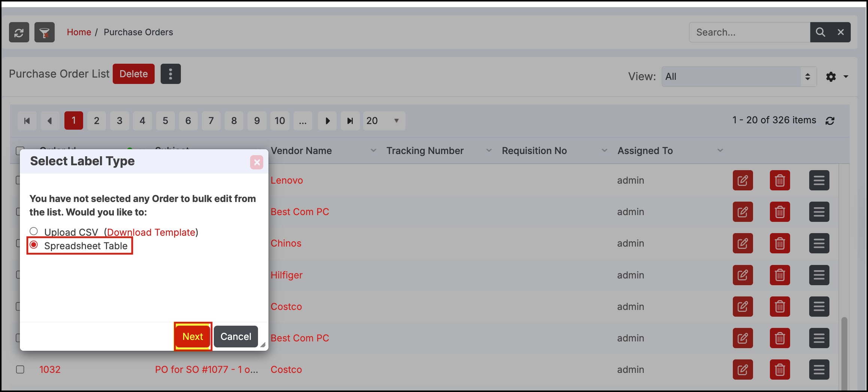Open the row menu for order 1032
868x392 pixels.
(x=819, y=370)
